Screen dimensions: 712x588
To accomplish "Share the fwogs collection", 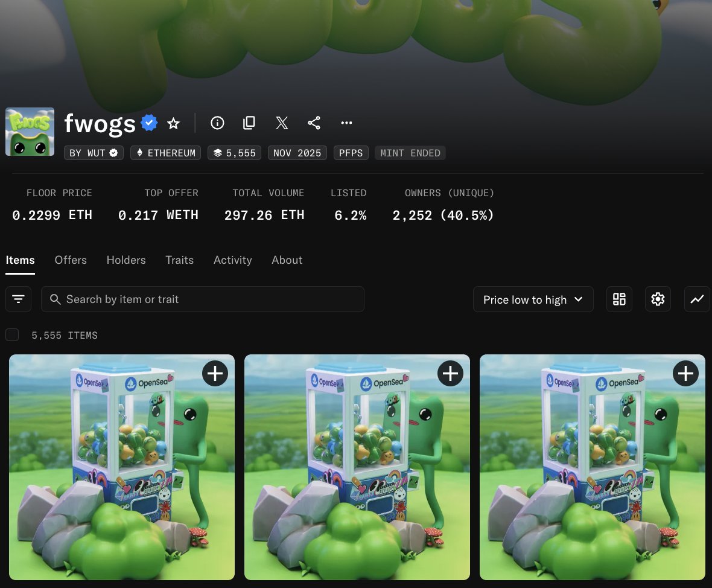I will tap(314, 123).
